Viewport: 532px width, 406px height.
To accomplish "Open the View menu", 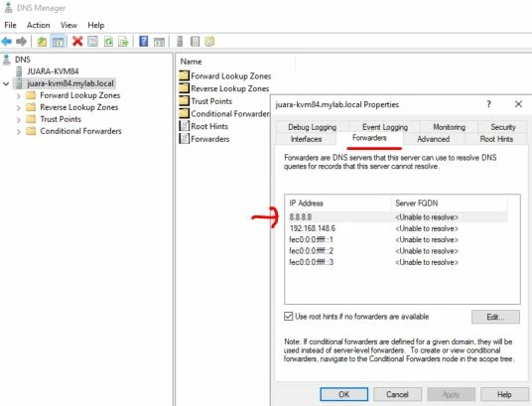I will click(x=68, y=25).
